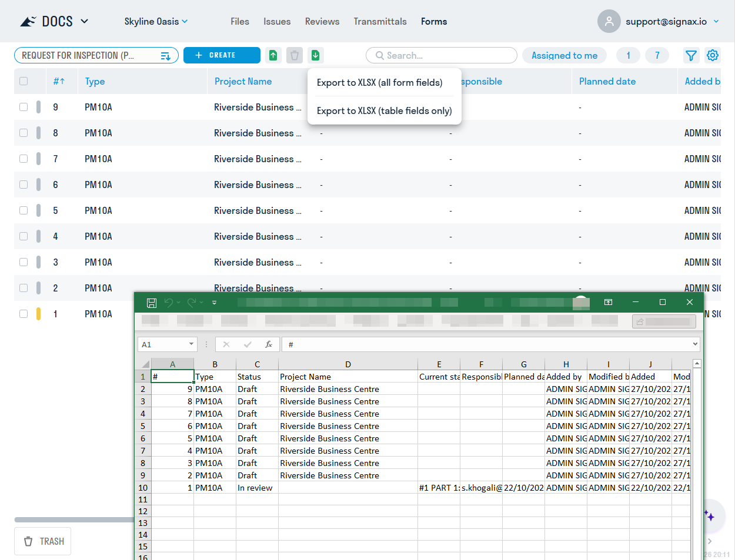Click the green export download icon
Viewport: 735px width, 560px height.
pos(316,55)
